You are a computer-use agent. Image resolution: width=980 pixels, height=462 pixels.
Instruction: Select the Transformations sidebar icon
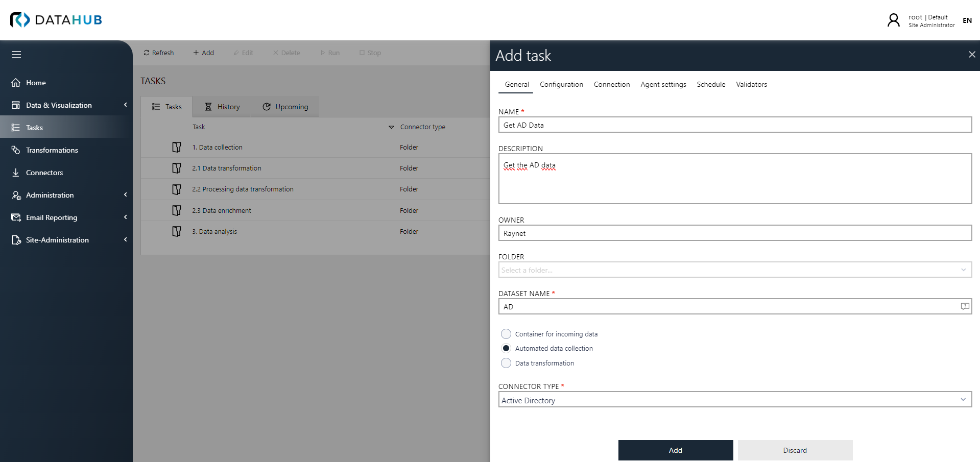(x=16, y=150)
